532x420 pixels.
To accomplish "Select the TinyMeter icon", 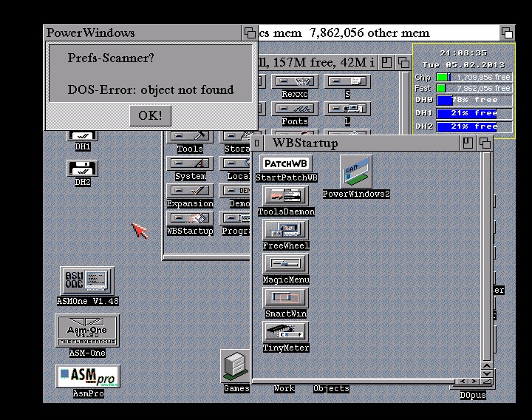I will point(286,332).
